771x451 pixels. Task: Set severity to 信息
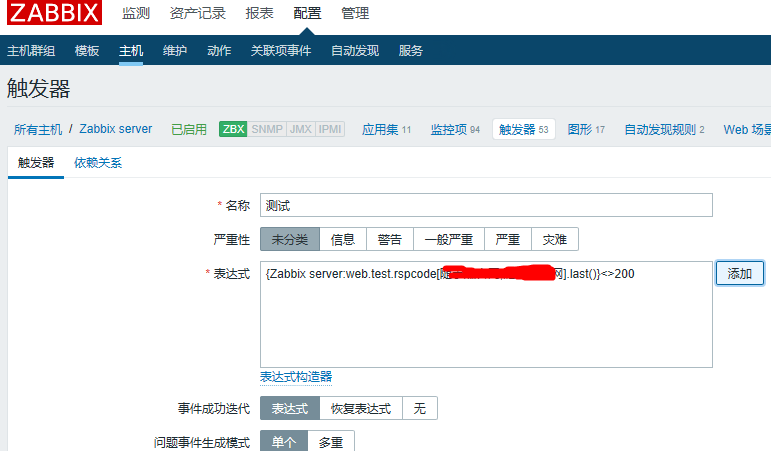(343, 240)
